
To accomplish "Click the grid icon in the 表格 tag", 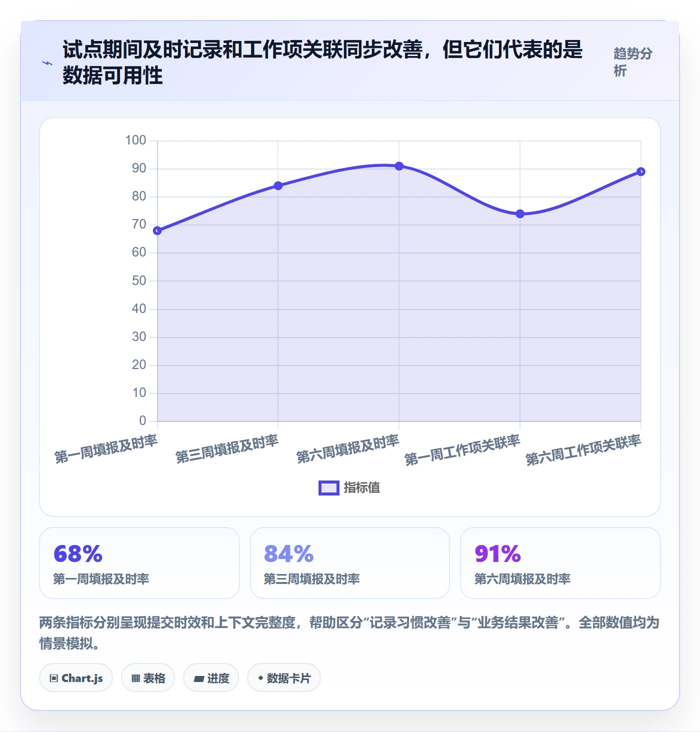I will 135,678.
